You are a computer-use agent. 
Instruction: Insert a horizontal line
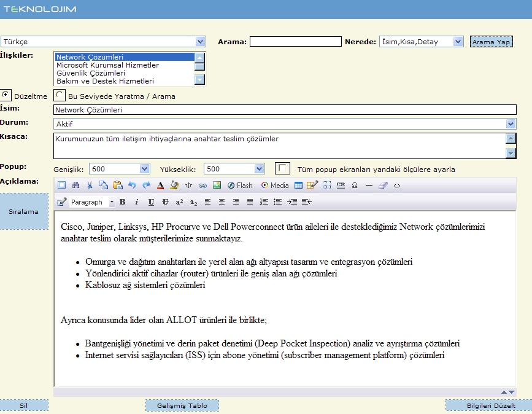coord(369,186)
